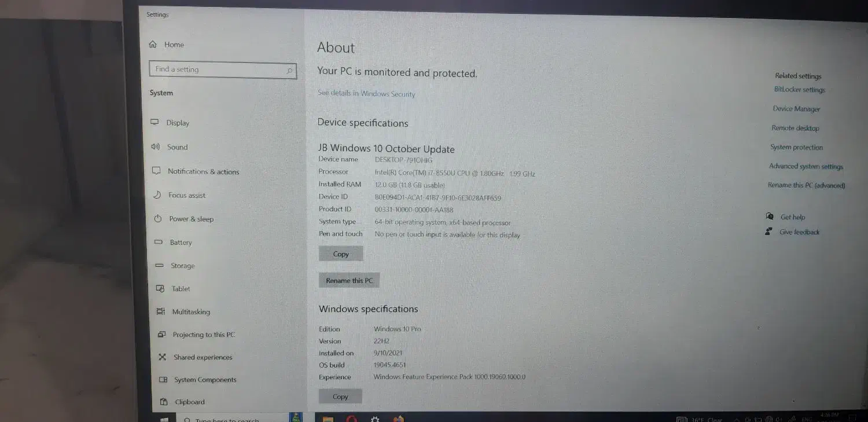Click the Windows Feature Experience Pack value
The height and width of the screenshot is (422, 868).
coord(450,377)
